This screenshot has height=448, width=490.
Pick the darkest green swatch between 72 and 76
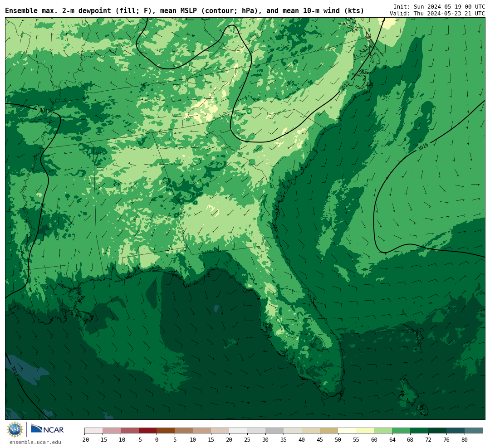[437, 431]
